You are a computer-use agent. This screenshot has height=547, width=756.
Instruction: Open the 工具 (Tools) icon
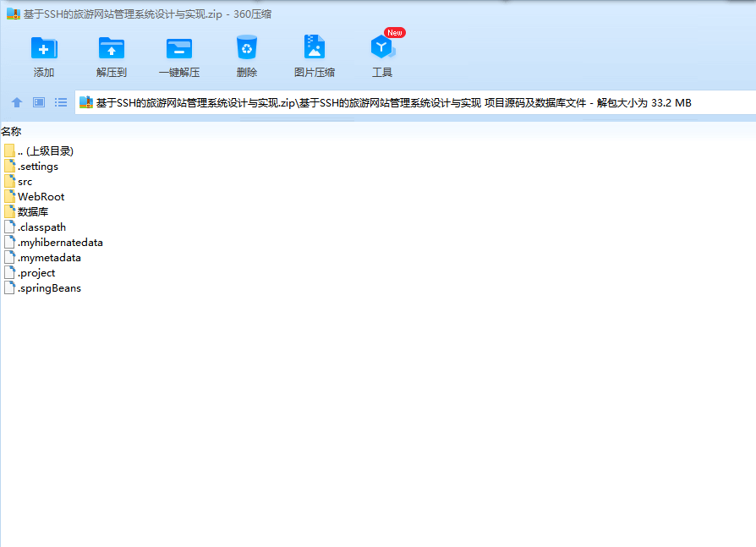click(382, 47)
